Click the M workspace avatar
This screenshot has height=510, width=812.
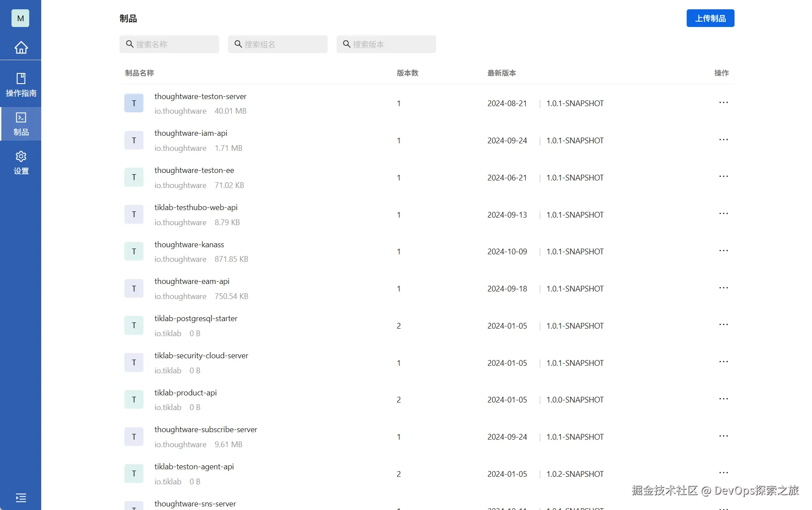[20, 18]
